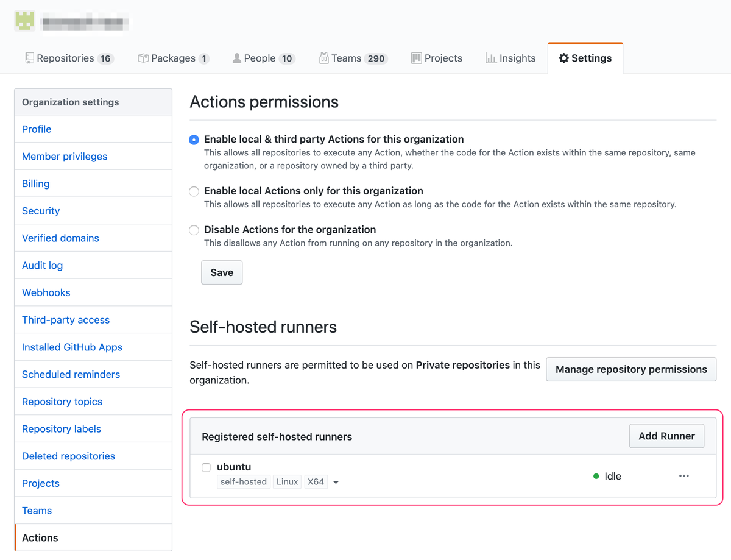Click the Repositories book icon
The height and width of the screenshot is (560, 731).
(x=29, y=58)
